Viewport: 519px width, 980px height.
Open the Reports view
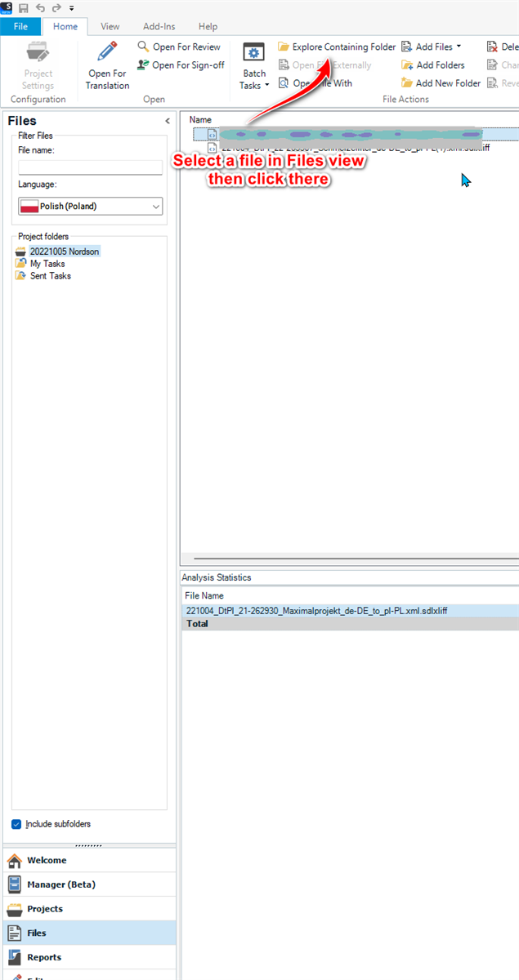89,957
